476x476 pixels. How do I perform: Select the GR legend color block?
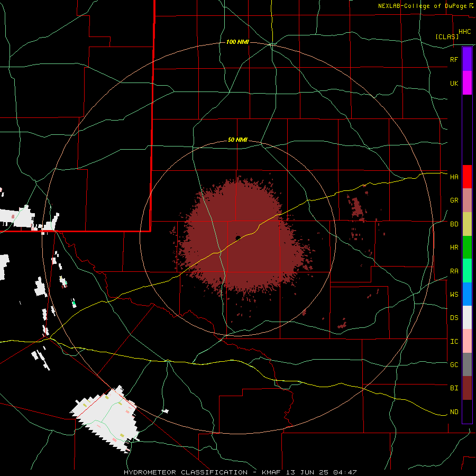tap(467, 200)
